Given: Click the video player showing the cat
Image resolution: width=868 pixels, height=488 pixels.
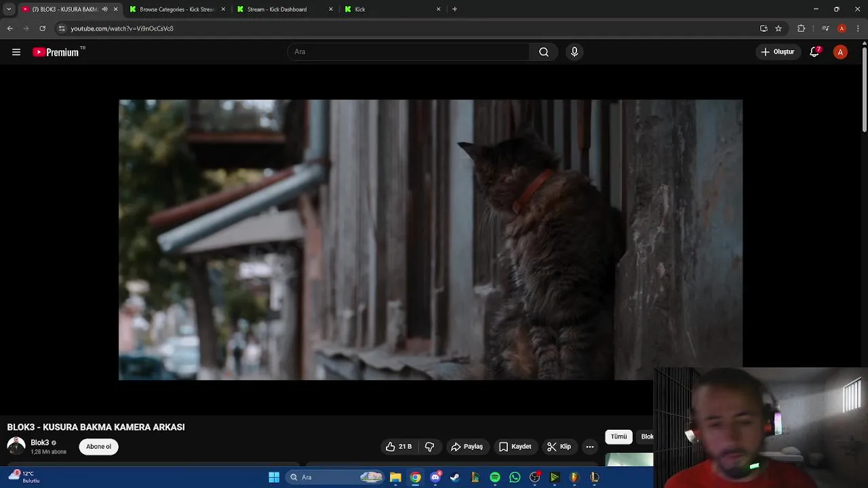Looking at the screenshot, I should [431, 240].
